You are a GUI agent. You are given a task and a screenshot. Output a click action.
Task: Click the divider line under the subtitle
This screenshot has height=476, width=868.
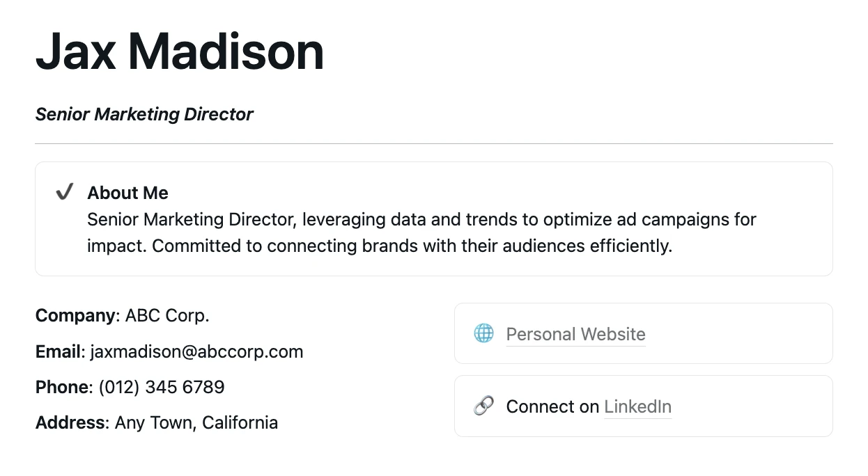pos(434,143)
